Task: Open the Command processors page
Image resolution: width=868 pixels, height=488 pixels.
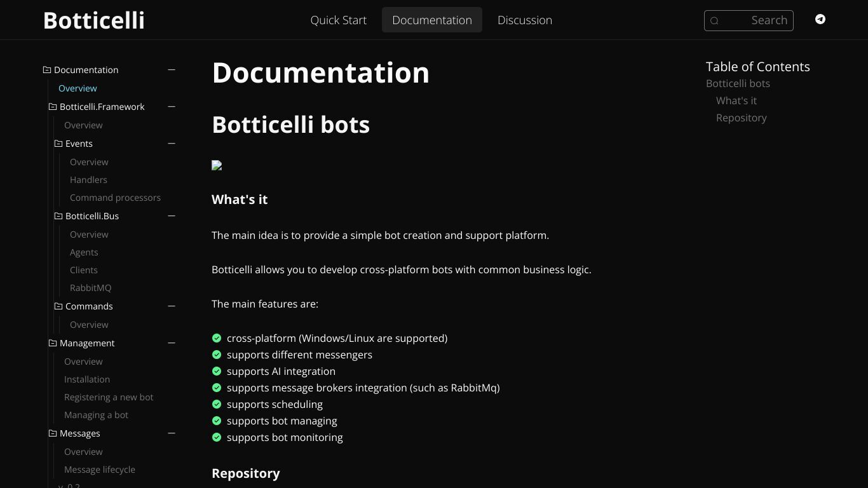Action: coord(115,198)
